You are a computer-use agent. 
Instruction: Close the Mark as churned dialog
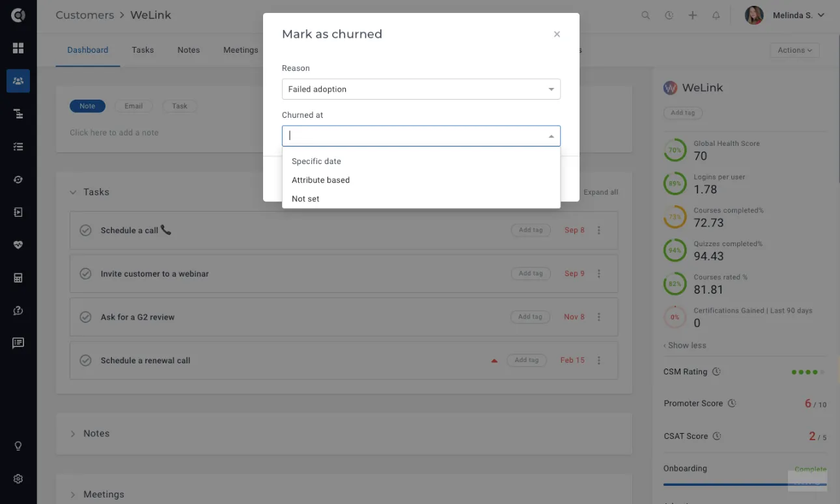click(557, 35)
